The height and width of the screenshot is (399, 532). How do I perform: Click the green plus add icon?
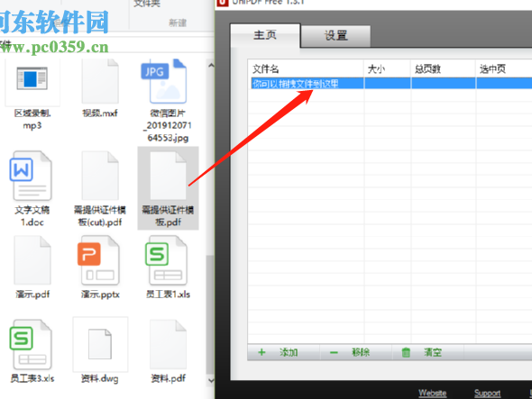point(261,352)
